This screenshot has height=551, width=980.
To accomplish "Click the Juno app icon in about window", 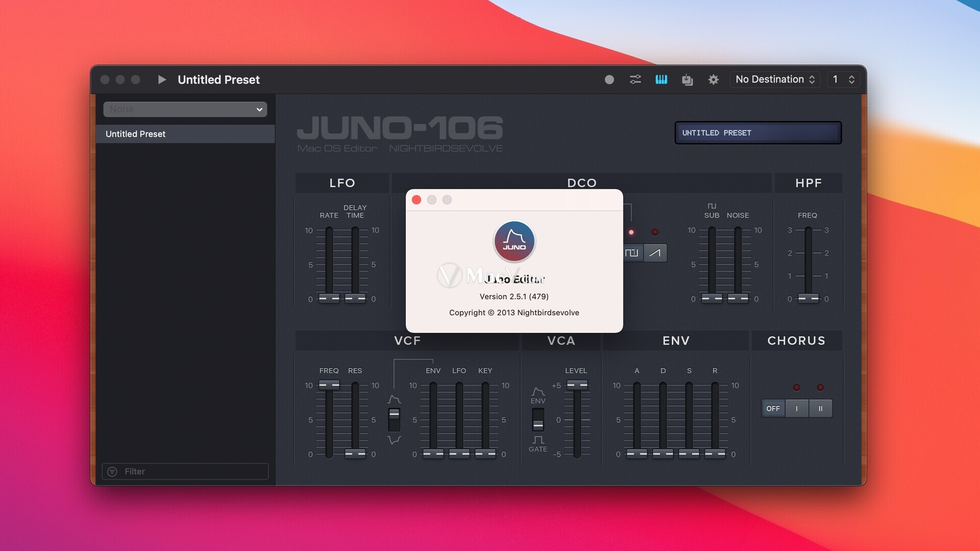I will (x=514, y=241).
